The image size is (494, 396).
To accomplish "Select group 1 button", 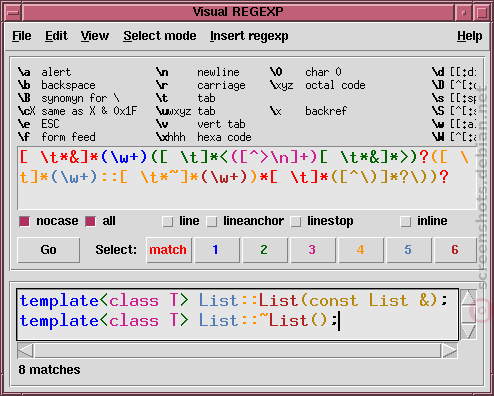I will pyautogui.click(x=217, y=250).
